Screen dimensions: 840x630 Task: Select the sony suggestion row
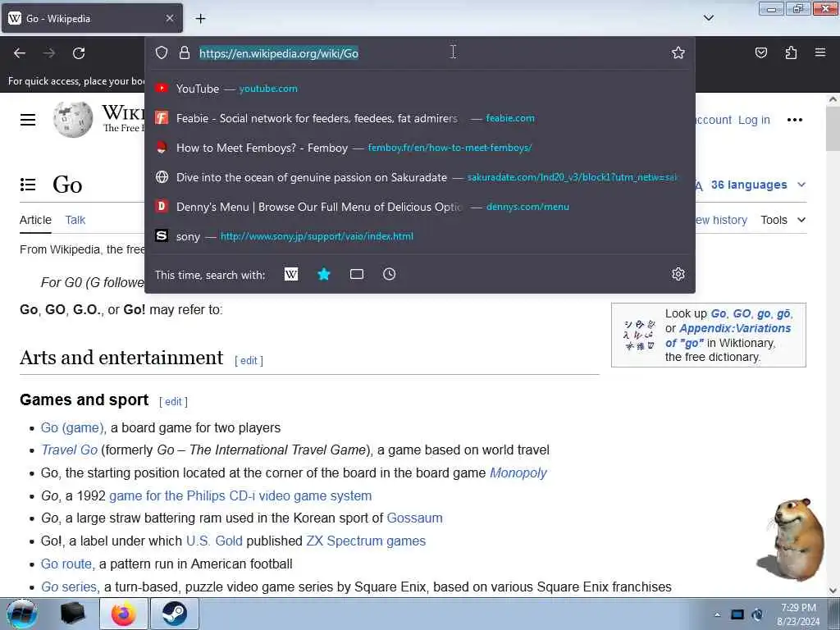coord(420,236)
